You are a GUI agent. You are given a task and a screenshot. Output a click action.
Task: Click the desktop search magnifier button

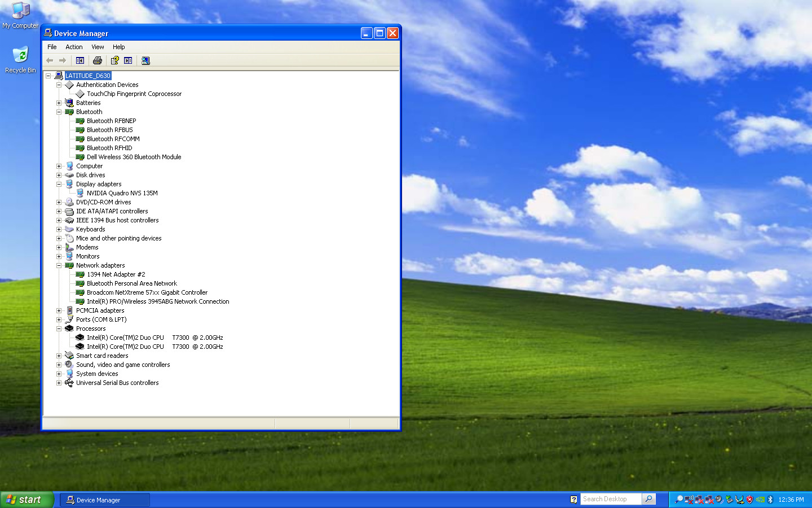pyautogui.click(x=649, y=499)
